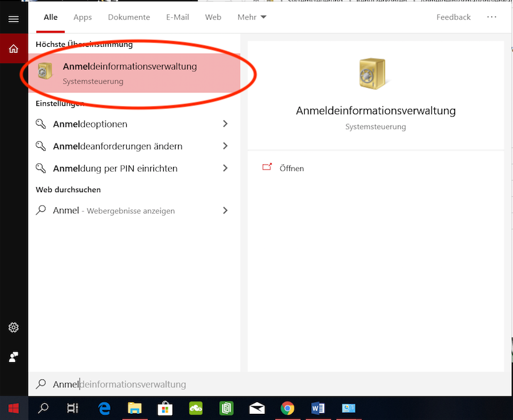
Task: Expand the Anmeldung per PIN einrichten chevron
Action: (225, 168)
